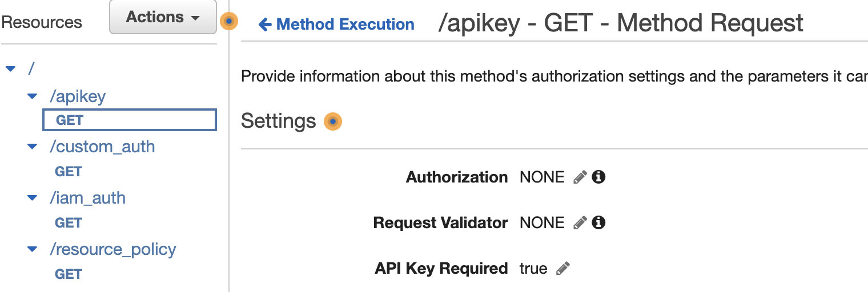Click the back arrow before Method Execution
Image resolution: width=868 pixels, height=292 pixels.
(x=264, y=25)
